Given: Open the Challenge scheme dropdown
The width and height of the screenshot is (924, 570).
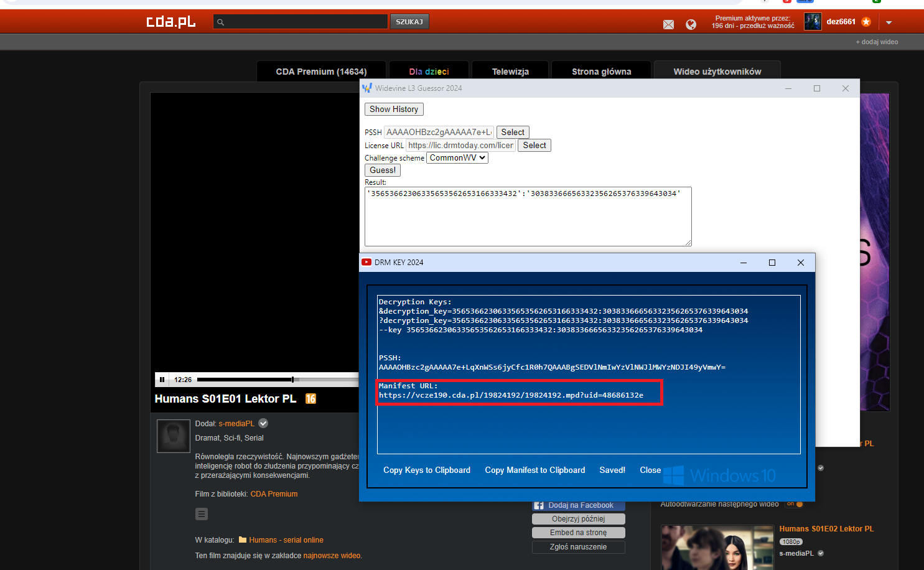Looking at the screenshot, I should [457, 158].
